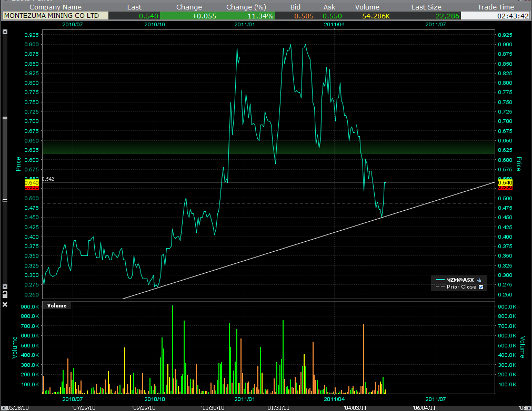Click the Change (%) column header
The height and width of the screenshot is (411, 532).
point(246,7)
